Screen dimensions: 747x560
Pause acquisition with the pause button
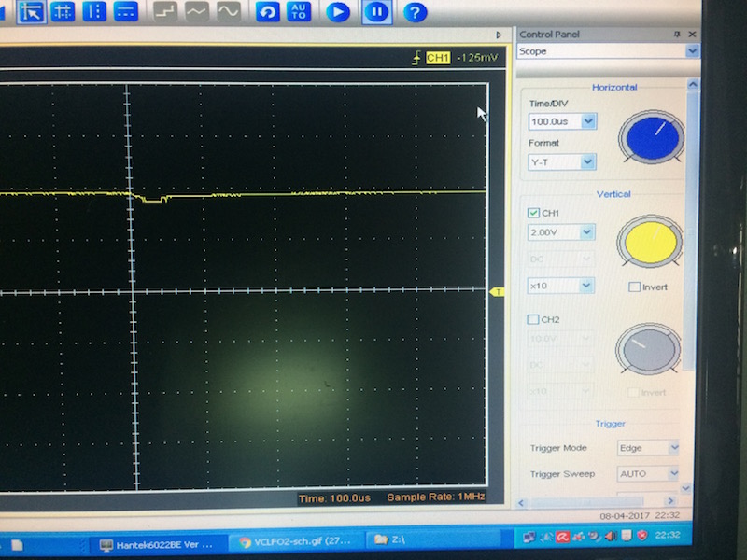(x=376, y=12)
